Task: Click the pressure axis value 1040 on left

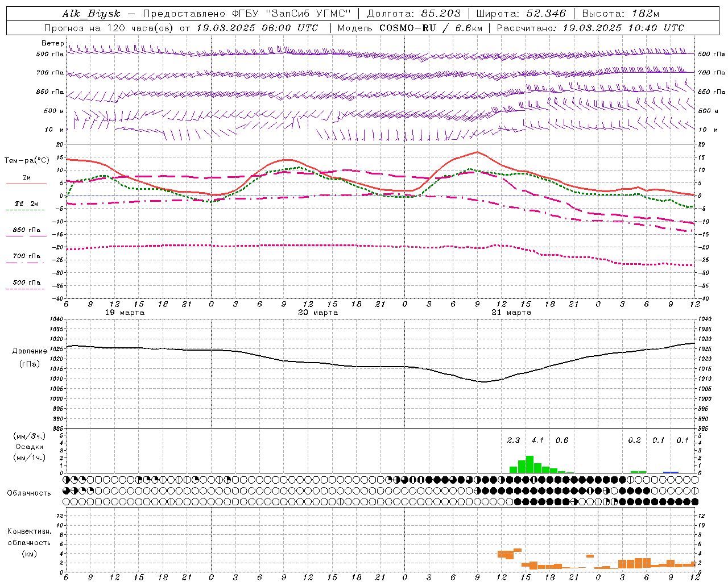Action: click(x=56, y=319)
